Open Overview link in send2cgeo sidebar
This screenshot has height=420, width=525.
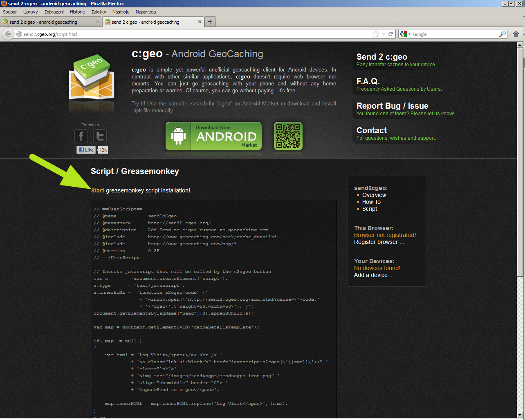[374, 195]
